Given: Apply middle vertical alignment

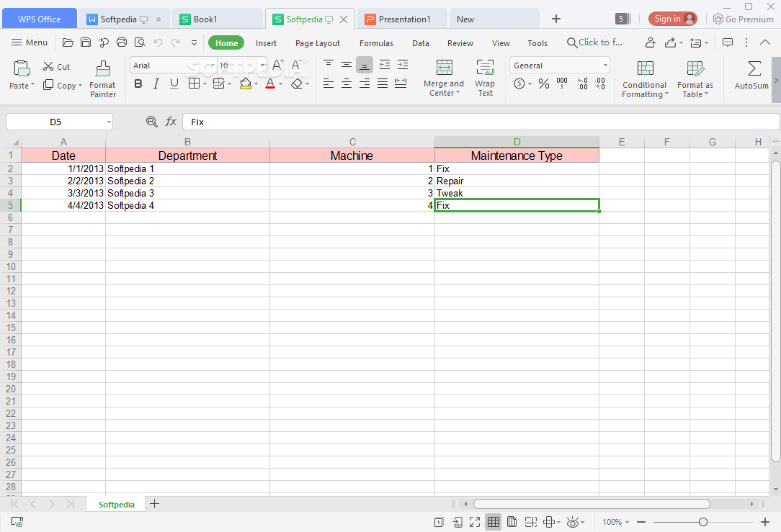Looking at the screenshot, I should coord(346,64).
